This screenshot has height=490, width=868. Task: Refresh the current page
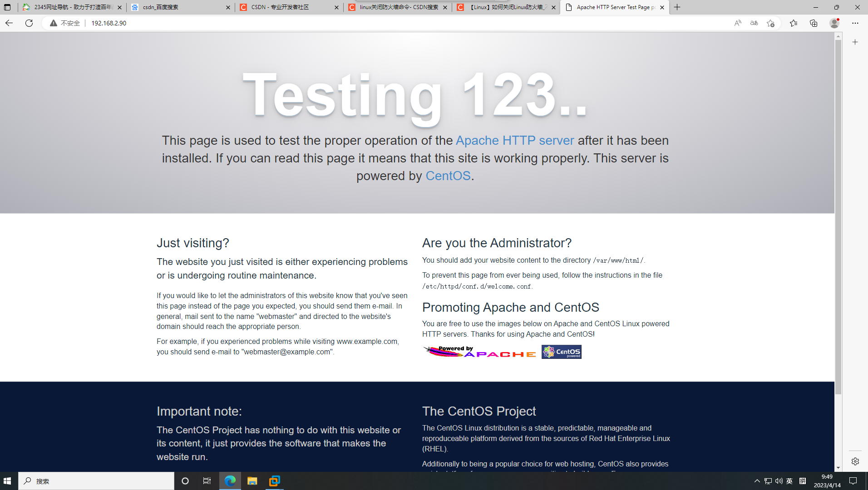(x=29, y=23)
